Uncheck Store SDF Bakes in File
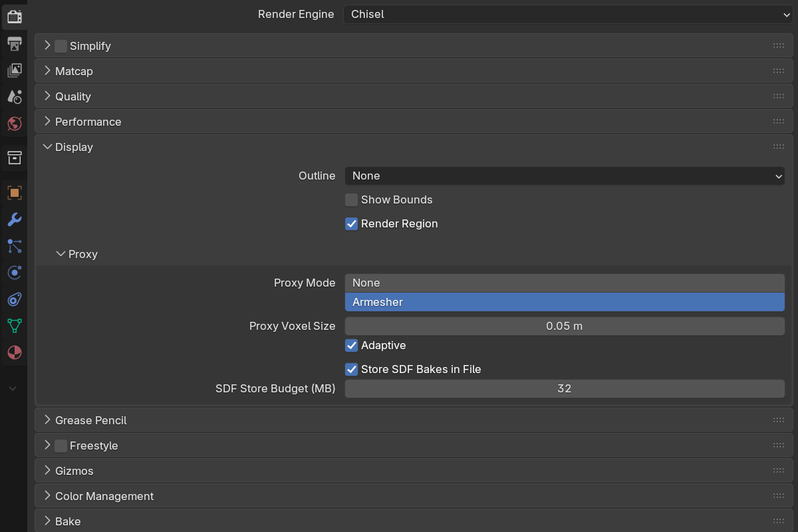This screenshot has width=798, height=532. pos(351,369)
